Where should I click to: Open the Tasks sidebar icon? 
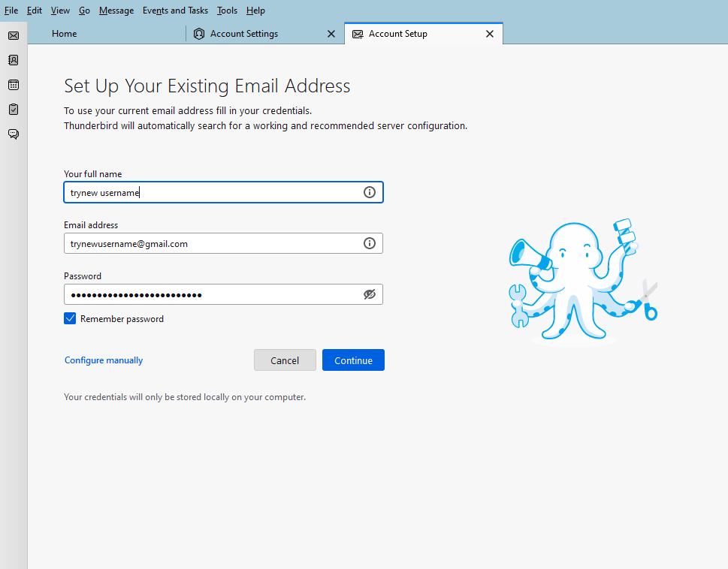[14, 110]
